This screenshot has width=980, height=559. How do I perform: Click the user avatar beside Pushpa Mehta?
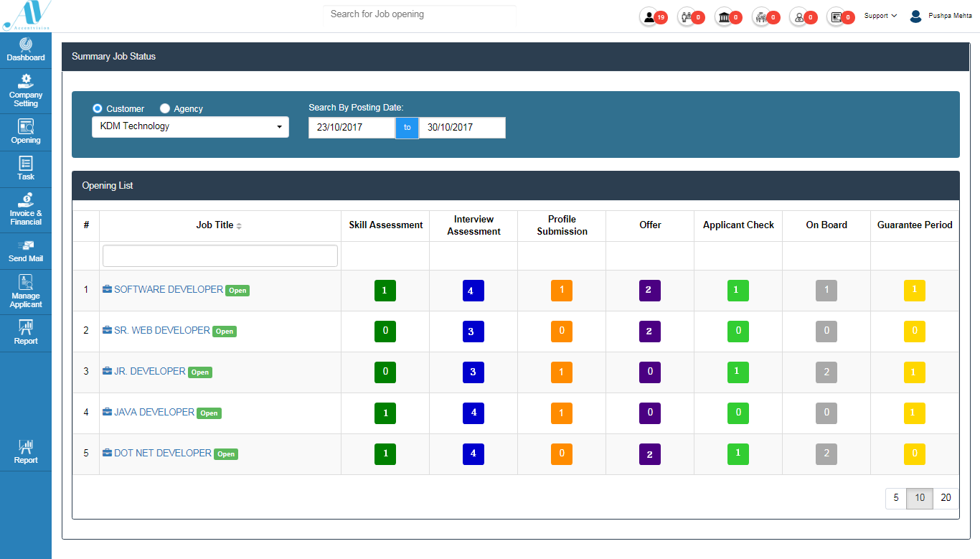[915, 16]
